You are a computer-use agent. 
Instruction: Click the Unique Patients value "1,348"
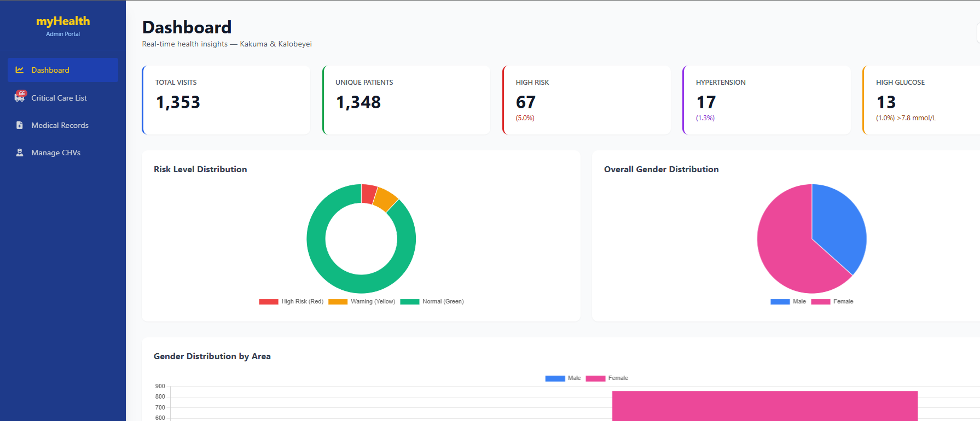pyautogui.click(x=358, y=102)
